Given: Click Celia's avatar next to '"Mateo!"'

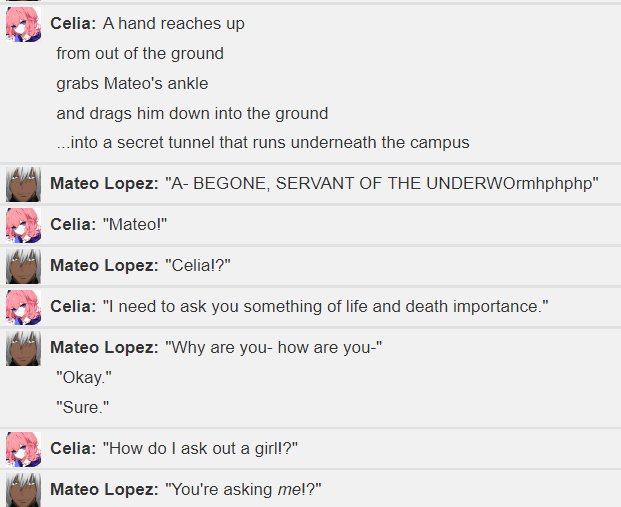Looking at the screenshot, I should pos(23,225).
